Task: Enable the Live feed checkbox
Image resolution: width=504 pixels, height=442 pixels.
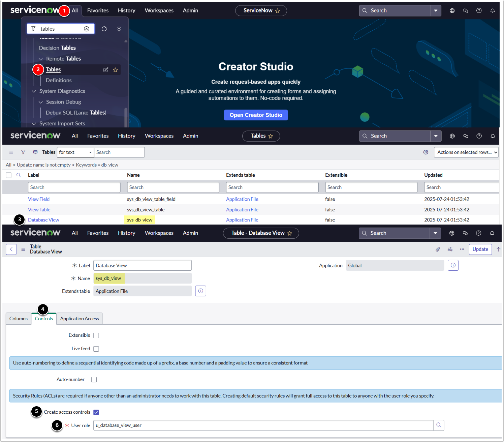Action: pyautogui.click(x=96, y=349)
